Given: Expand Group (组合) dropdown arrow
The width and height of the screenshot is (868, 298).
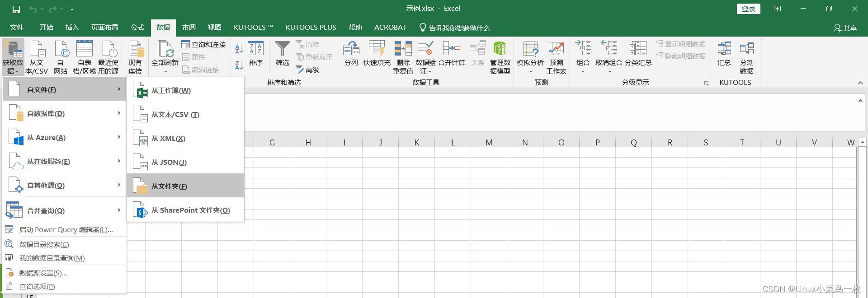Looking at the screenshot, I should 583,71.
